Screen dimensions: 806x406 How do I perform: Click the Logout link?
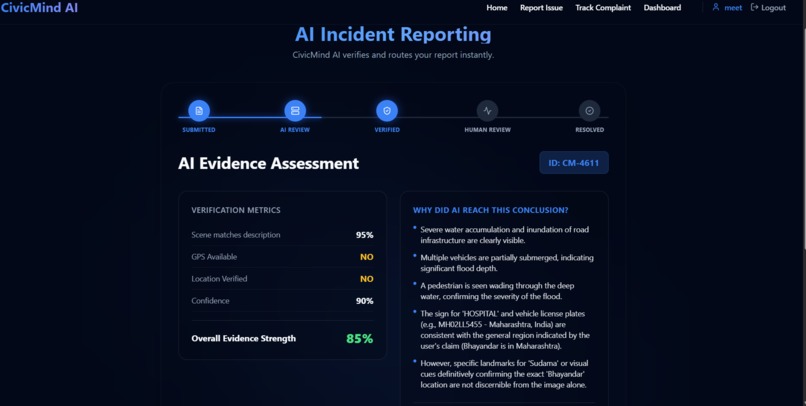click(x=773, y=8)
